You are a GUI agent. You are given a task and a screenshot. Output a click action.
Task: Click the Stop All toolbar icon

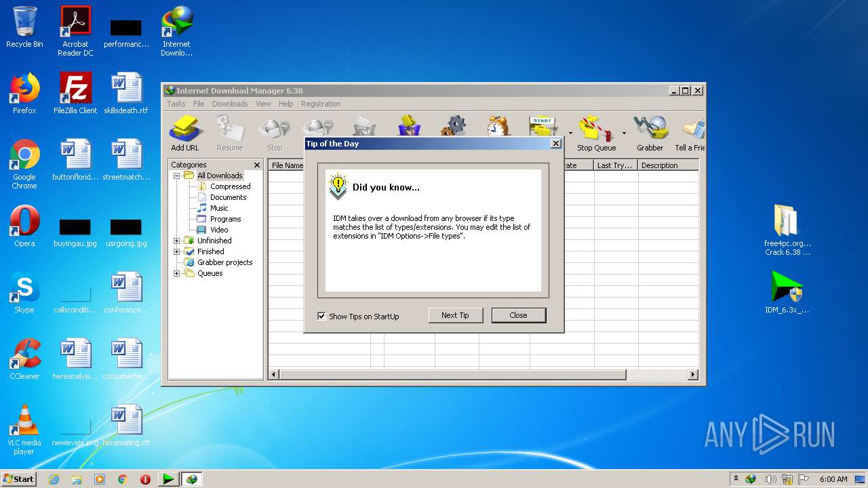click(318, 127)
